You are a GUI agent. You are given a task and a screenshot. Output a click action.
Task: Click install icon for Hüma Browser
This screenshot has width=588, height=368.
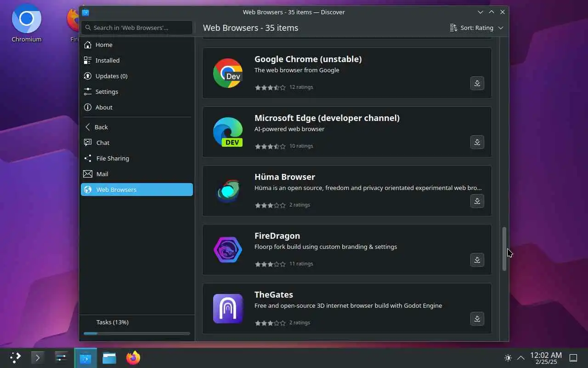(477, 201)
